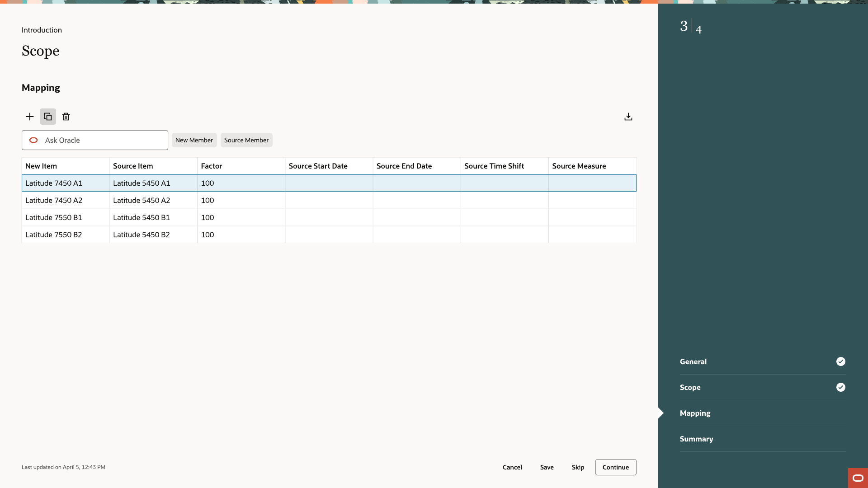Click the Factor value for Latitude 7450 A2
This screenshot has width=868, height=488.
(x=241, y=200)
